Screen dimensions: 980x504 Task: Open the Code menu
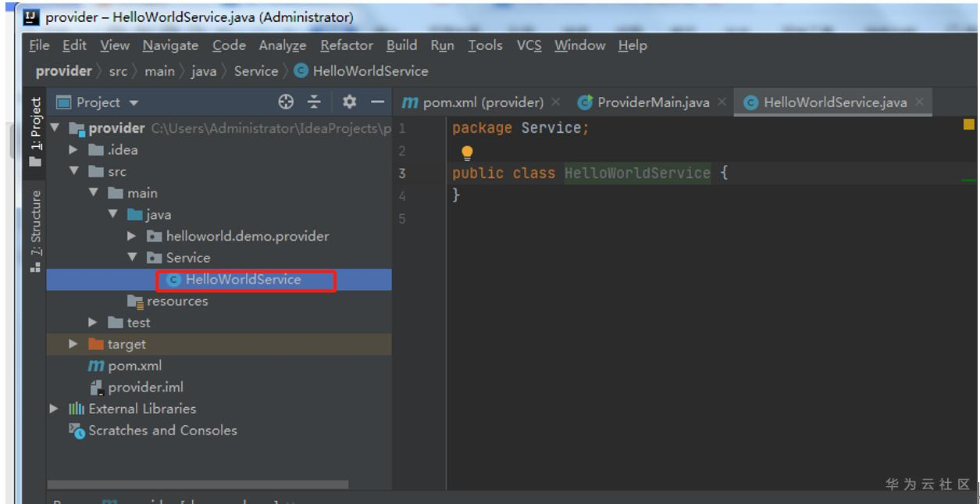[x=229, y=45]
